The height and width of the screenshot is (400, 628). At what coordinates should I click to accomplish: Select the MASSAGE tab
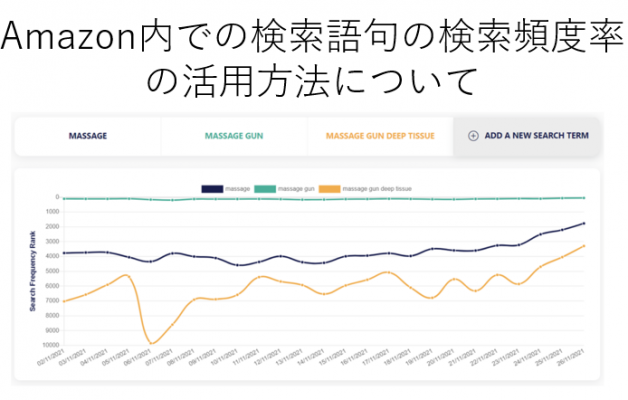tap(87, 134)
